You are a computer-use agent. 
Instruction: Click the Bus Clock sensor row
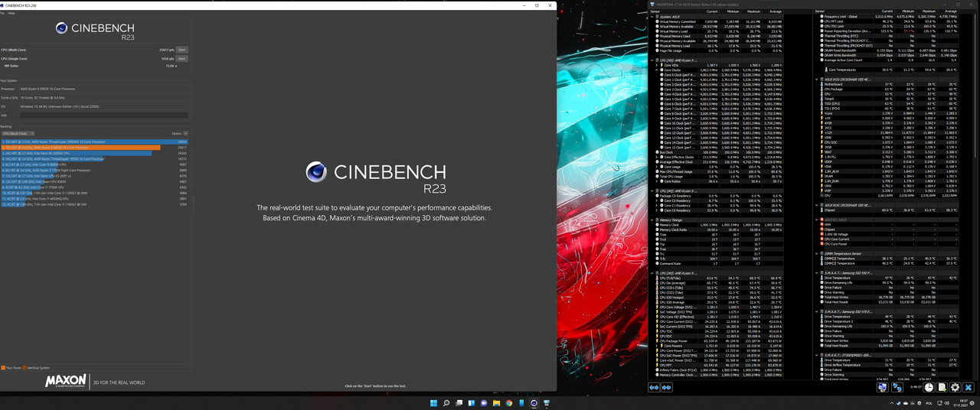pos(718,152)
